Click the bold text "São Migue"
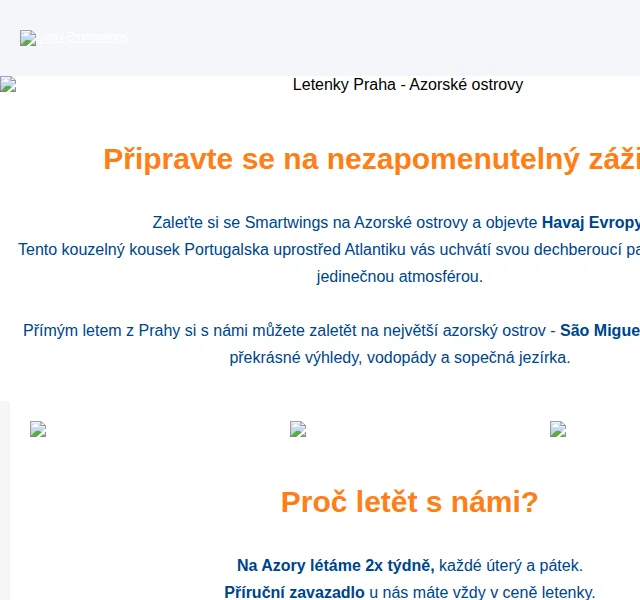The height and width of the screenshot is (600, 640). [600, 330]
